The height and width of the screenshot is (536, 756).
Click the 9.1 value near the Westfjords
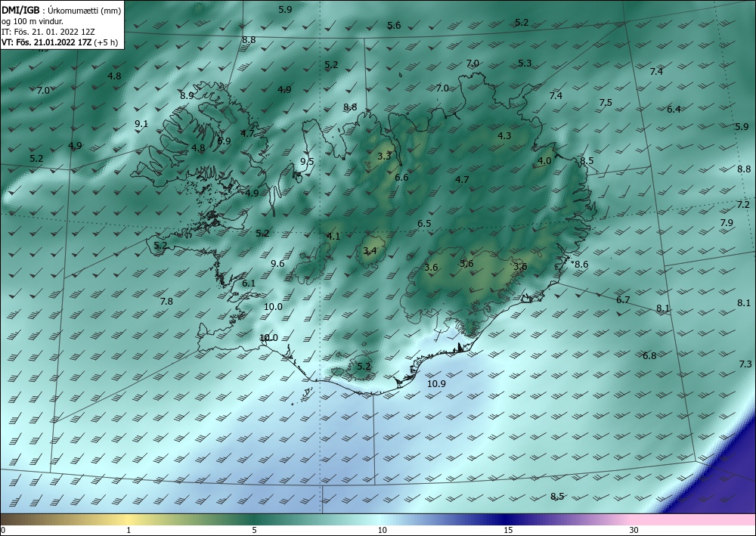point(141,124)
